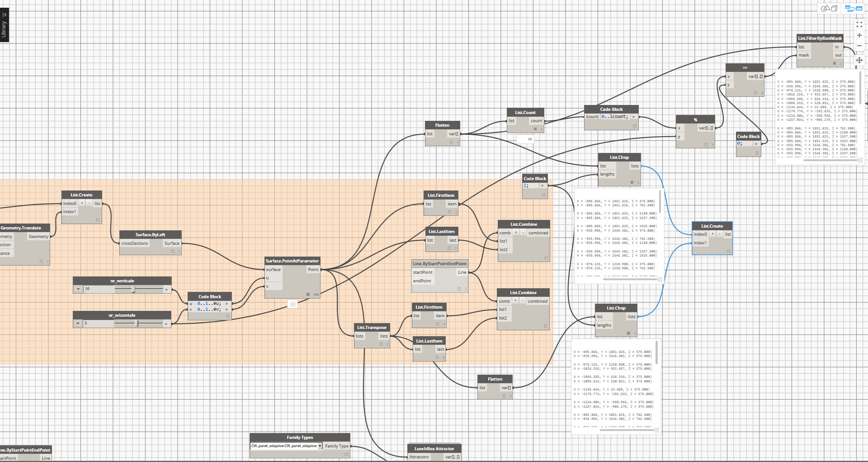Viewport: 868px width, 462px height.
Task: Zoom in on the workspace
Action: 859,35
